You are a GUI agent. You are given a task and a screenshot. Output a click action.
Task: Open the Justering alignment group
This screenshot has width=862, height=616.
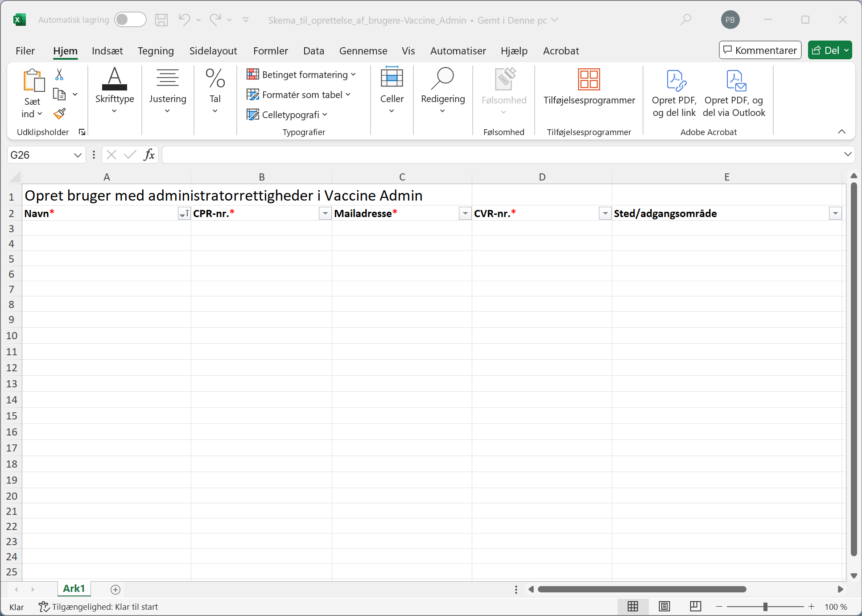(168, 91)
